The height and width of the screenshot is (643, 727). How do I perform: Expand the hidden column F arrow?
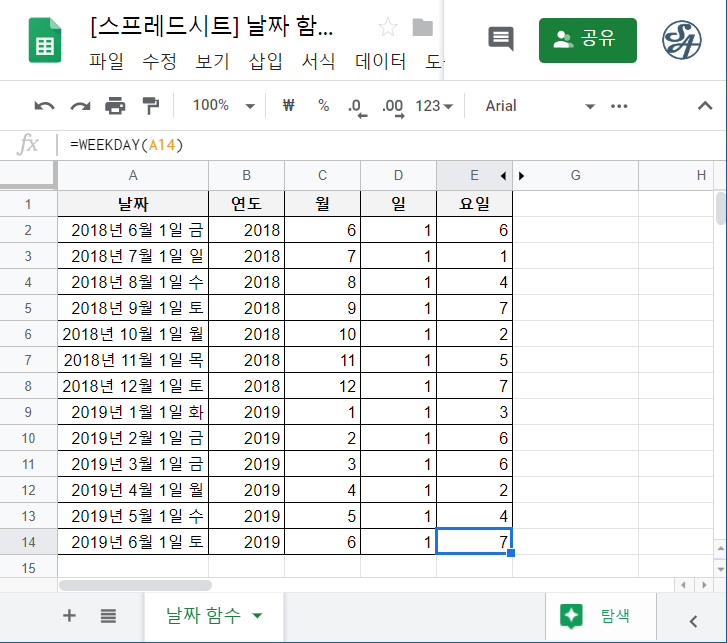(x=521, y=176)
